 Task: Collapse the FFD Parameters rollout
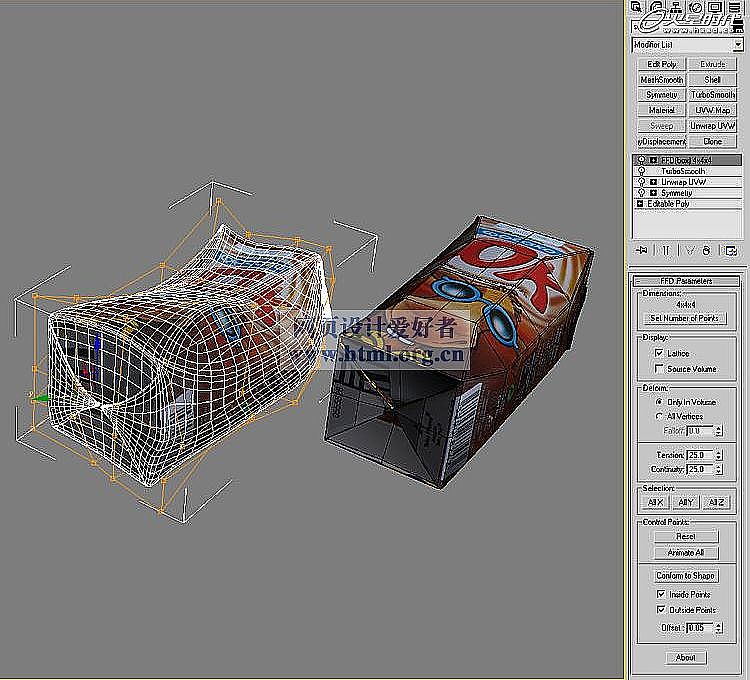(686, 281)
